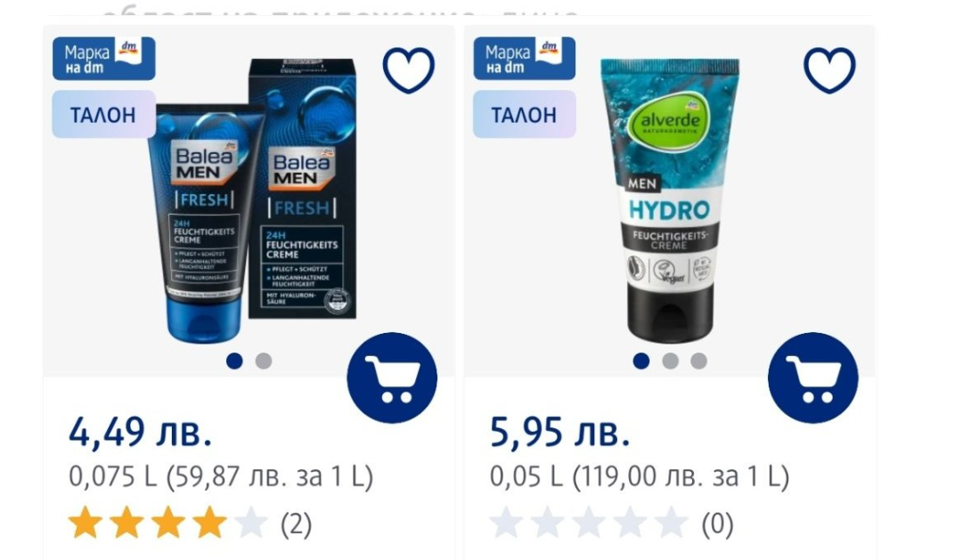
Task: Open the (2) reviews count
Action: click(297, 524)
